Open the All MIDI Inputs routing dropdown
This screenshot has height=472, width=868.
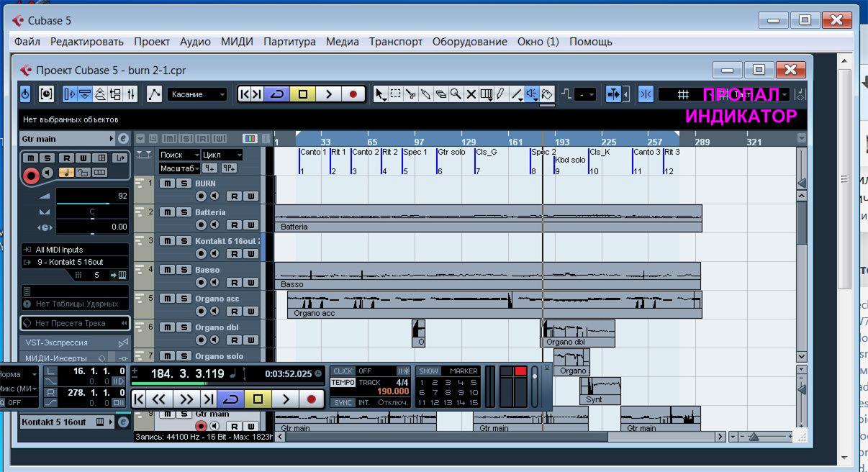(x=76, y=250)
